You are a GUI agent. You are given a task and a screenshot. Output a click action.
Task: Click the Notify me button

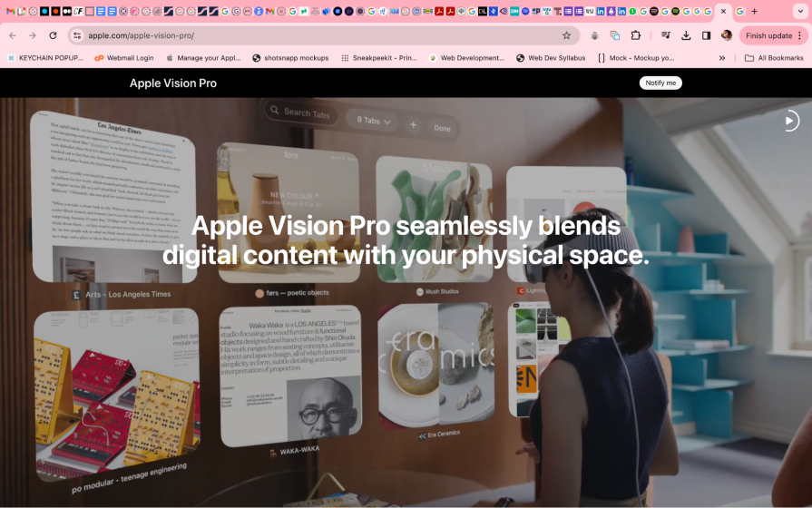pos(660,83)
